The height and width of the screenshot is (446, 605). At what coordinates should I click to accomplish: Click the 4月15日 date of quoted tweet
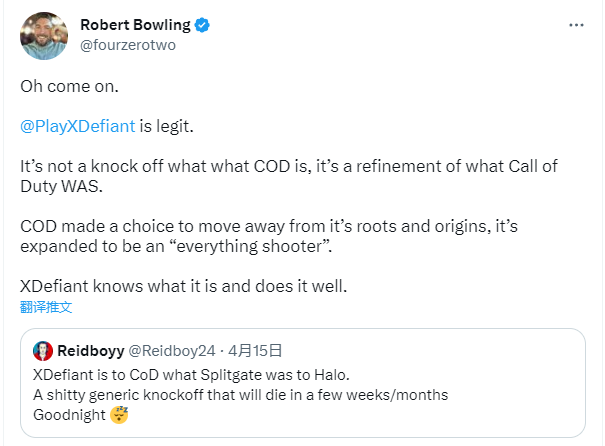(x=255, y=351)
